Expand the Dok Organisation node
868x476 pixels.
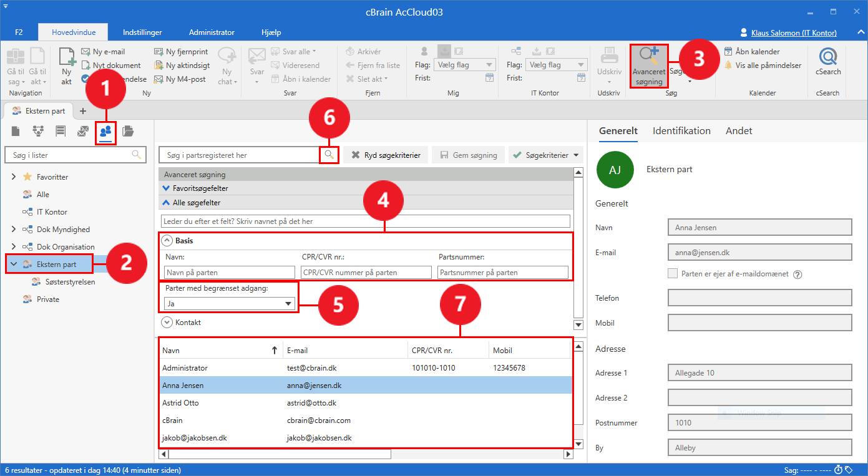pos(14,247)
